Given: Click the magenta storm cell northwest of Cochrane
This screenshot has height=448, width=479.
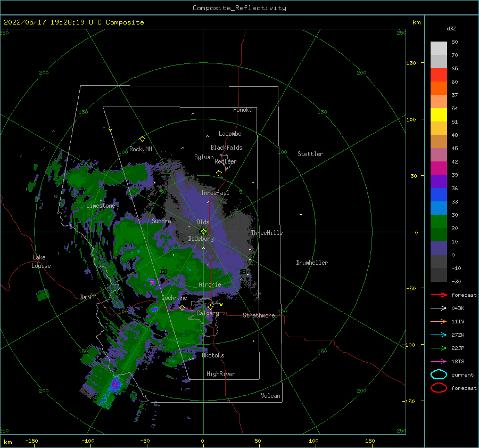Looking at the screenshot, I should 152,282.
